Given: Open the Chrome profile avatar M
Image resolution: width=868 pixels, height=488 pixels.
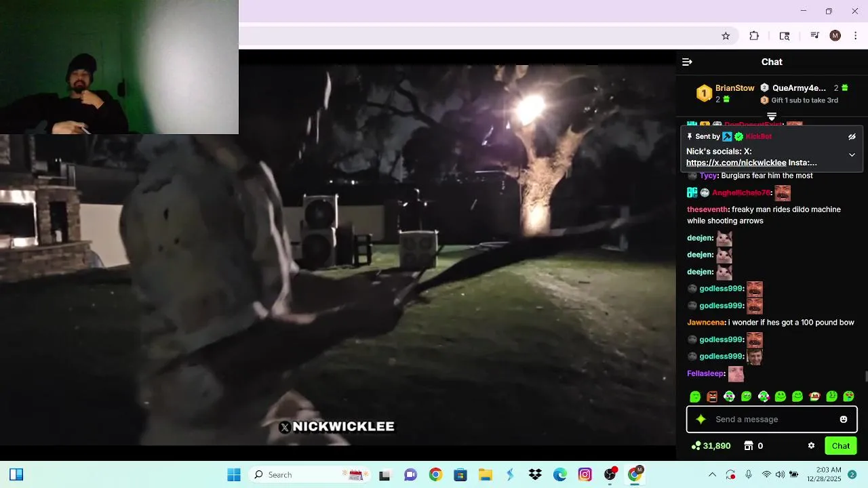Looking at the screenshot, I should [835, 36].
